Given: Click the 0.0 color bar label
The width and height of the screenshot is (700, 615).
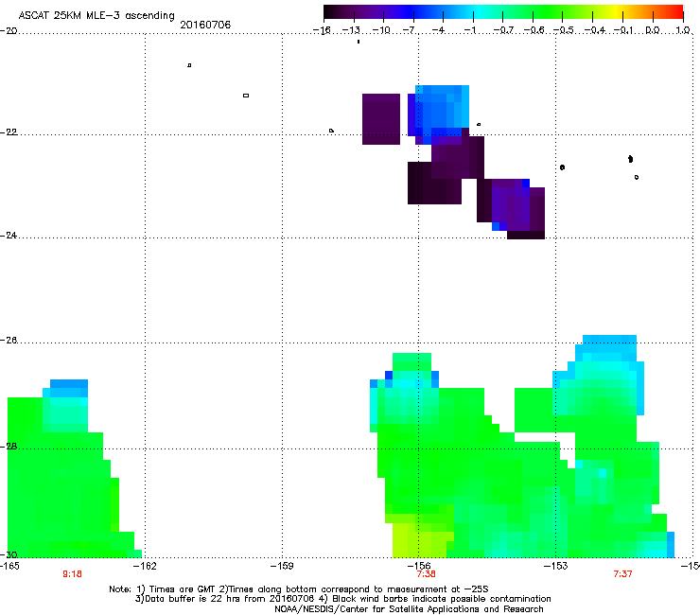Looking at the screenshot, I should click(x=653, y=30).
